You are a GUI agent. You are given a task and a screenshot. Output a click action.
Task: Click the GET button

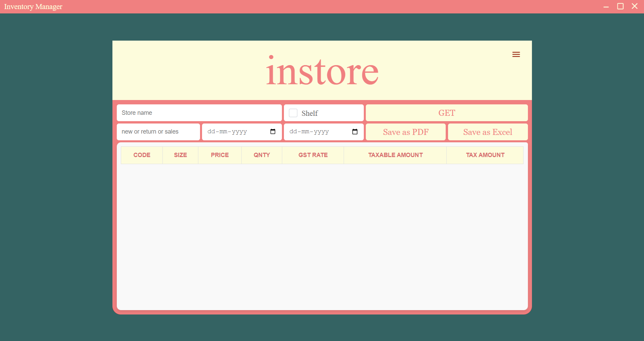point(447,113)
